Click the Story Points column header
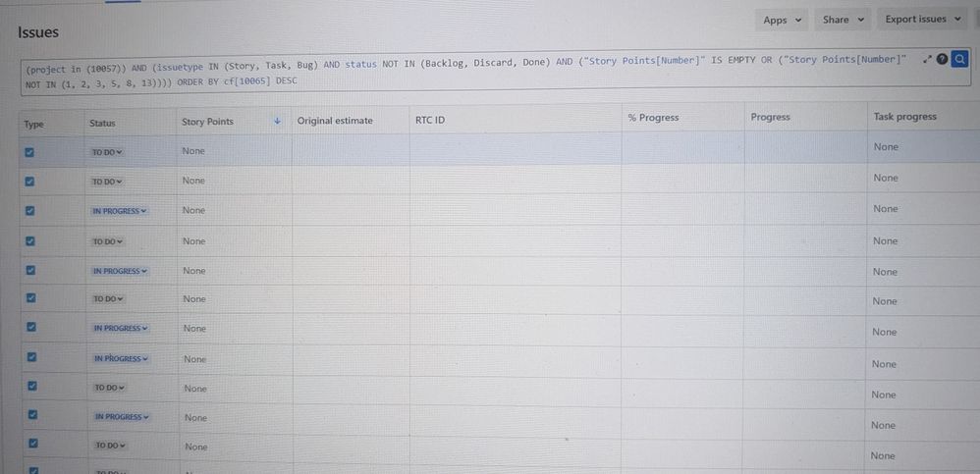The image size is (980, 474). 207,121
